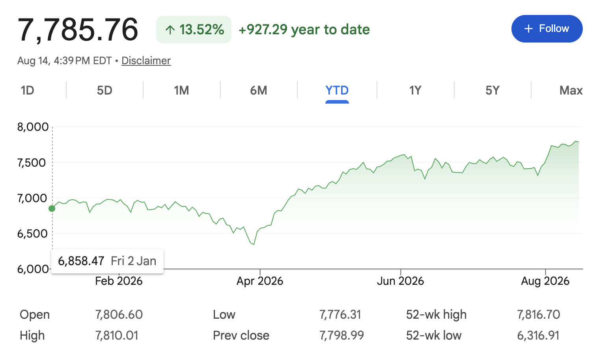Click the green start dot on the chart
597x364 pixels.
(52, 208)
